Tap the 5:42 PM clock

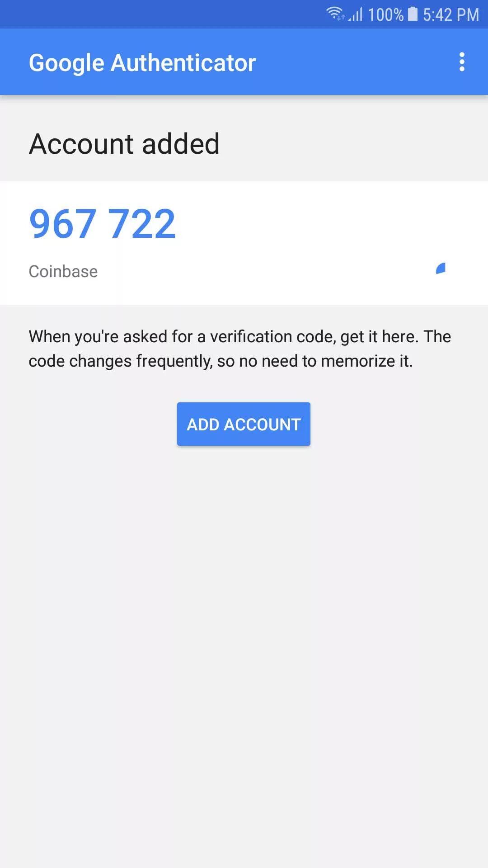click(450, 14)
